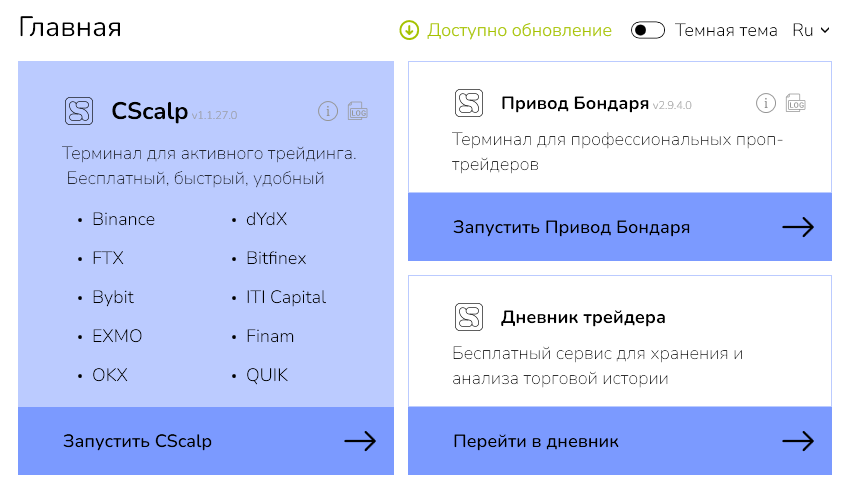Click arrow on Запустить CScalp bar
Viewport: 848px width, 486px height.
(x=360, y=441)
